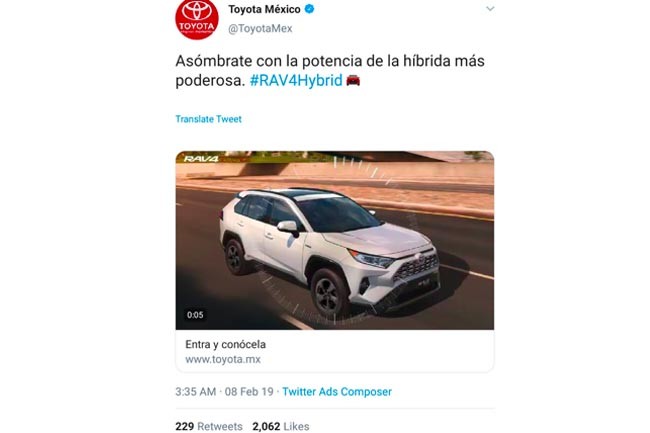Open the #RAV4Hybrid hashtag

(x=296, y=80)
